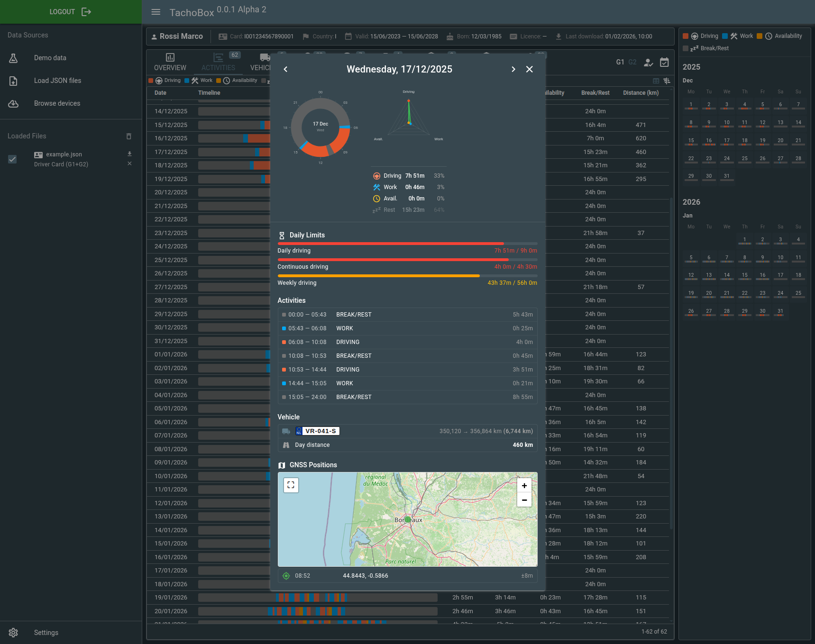Download the example.json file
815x644 pixels.
coord(129,154)
